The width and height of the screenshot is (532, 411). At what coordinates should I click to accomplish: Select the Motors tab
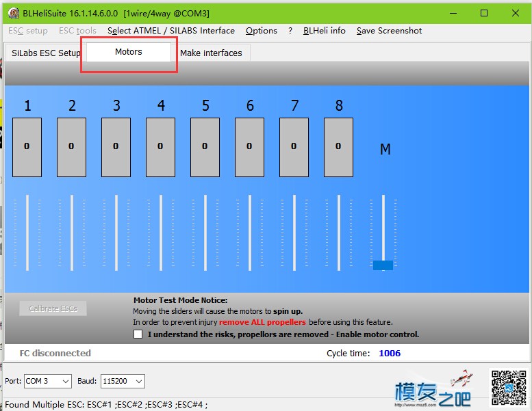(x=129, y=52)
